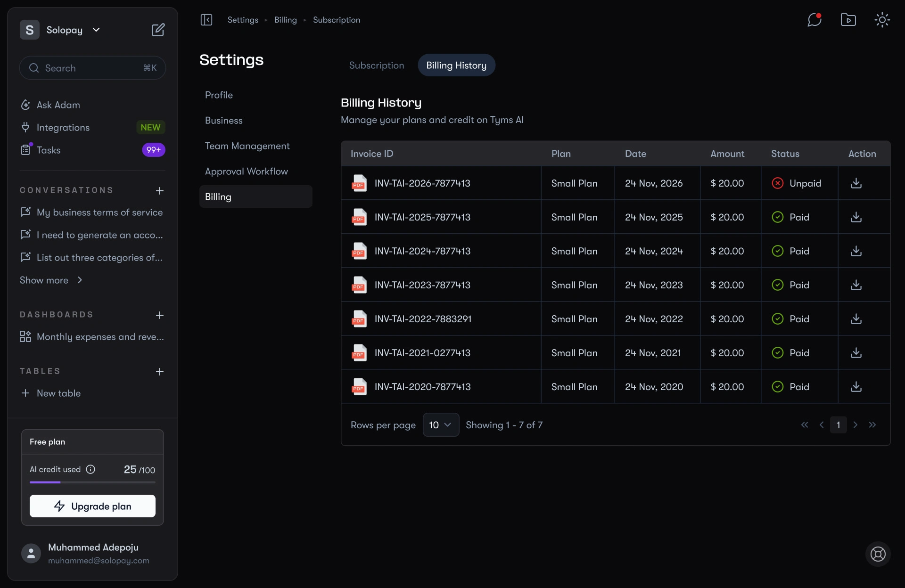Viewport: 905px width, 588px height.
Task: Switch to light mode with the sun icon
Action: [882, 20]
